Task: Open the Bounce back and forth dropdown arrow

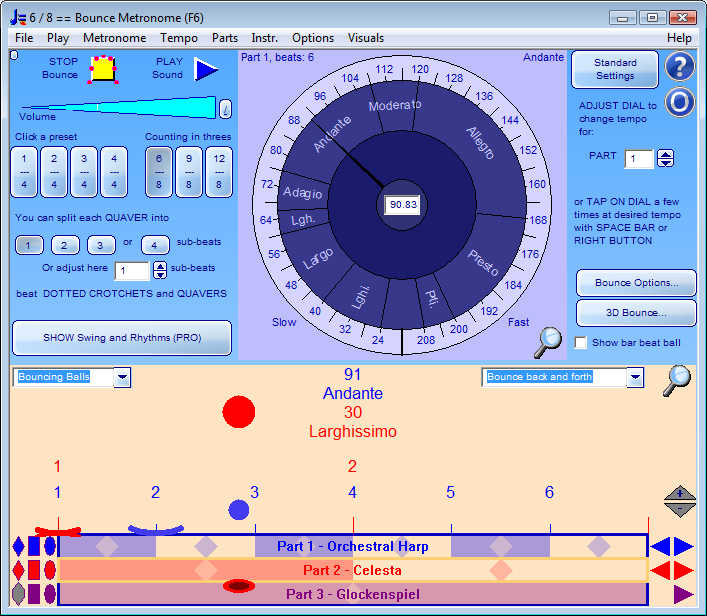Action: [635, 377]
